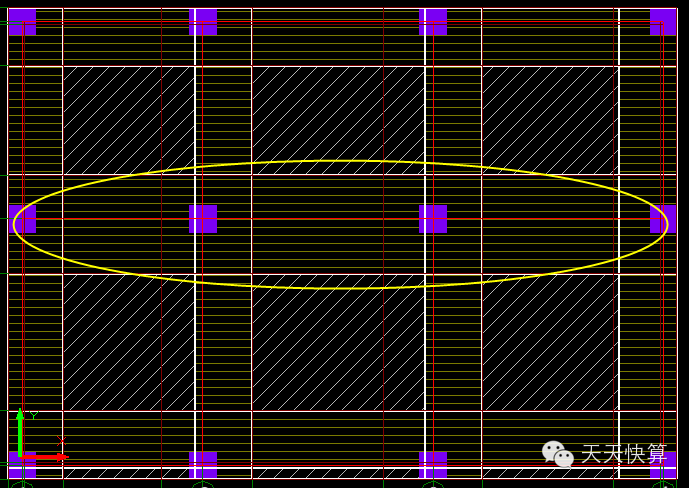Pick the lower-right hatched slab region
This screenshot has height=488, width=689.
pyautogui.click(x=551, y=343)
